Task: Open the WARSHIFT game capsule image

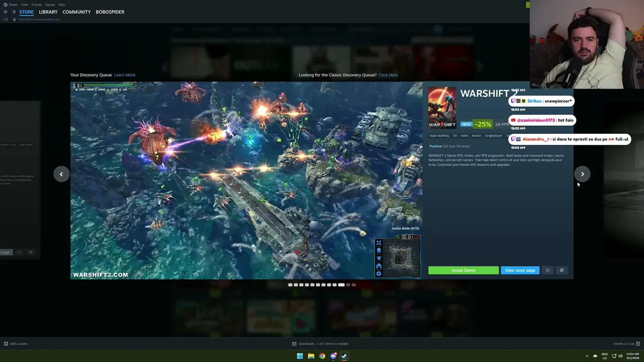Action: [x=442, y=108]
